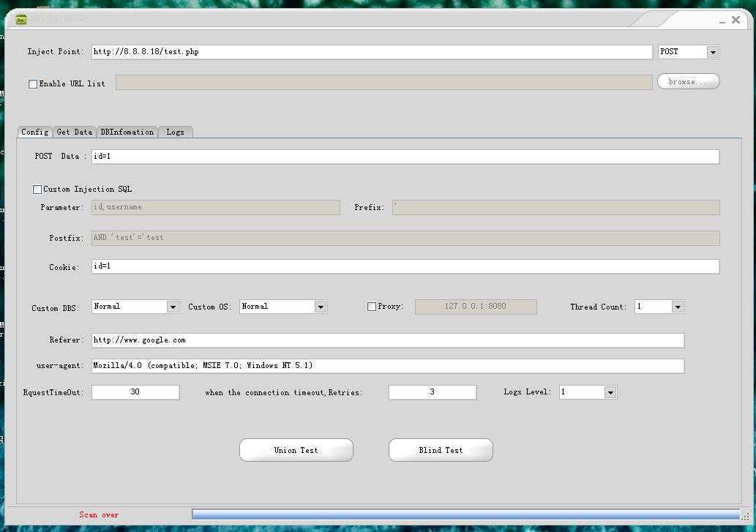
Task: Enable the Proxy checkbox
Action: (x=371, y=307)
